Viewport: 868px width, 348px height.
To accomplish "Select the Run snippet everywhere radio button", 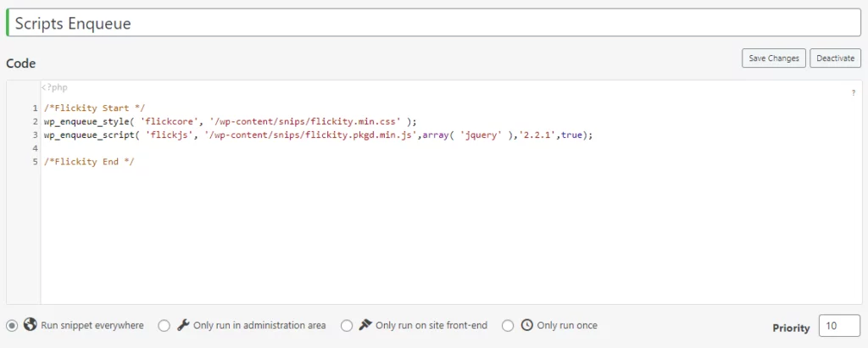I will 12,326.
